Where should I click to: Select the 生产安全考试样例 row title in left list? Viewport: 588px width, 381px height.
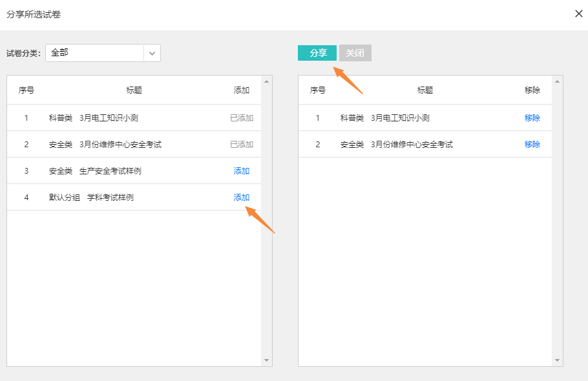coord(110,171)
